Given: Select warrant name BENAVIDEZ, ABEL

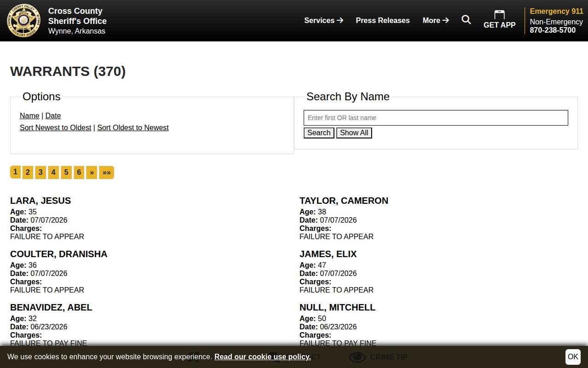Looking at the screenshot, I should (51, 307).
